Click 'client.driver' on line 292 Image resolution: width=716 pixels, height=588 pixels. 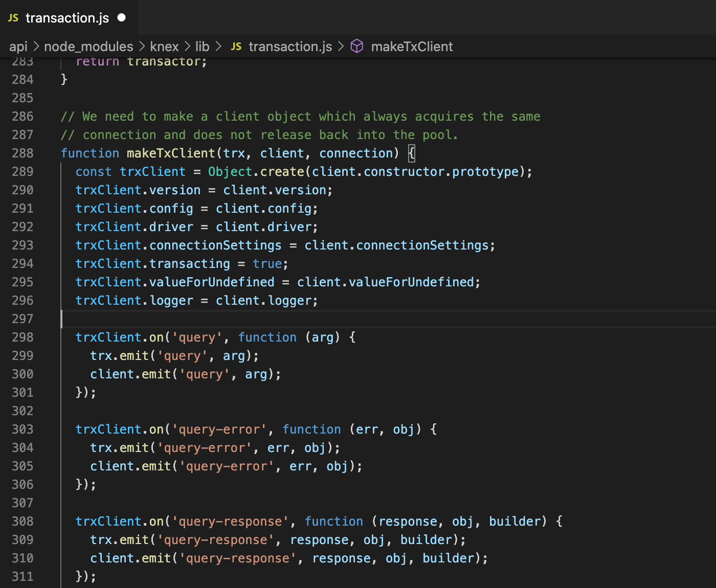tap(263, 227)
